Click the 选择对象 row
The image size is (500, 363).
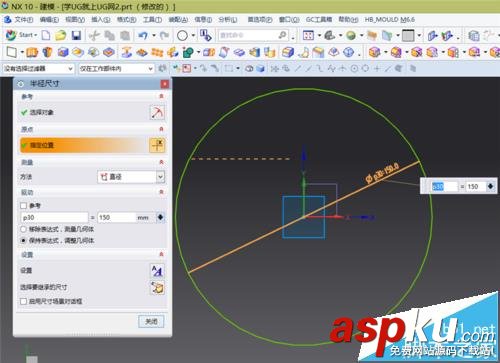[x=91, y=112]
